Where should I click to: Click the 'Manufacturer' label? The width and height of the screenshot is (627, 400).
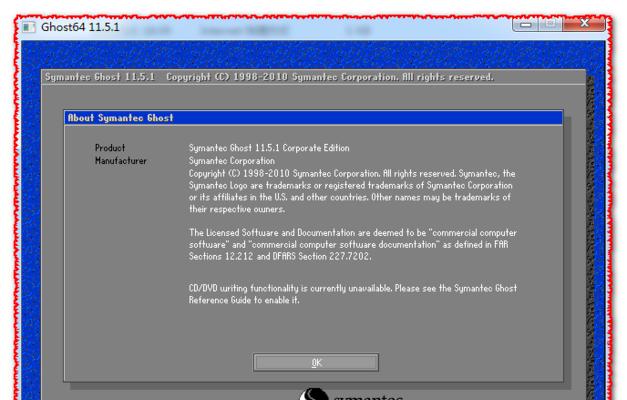121,161
